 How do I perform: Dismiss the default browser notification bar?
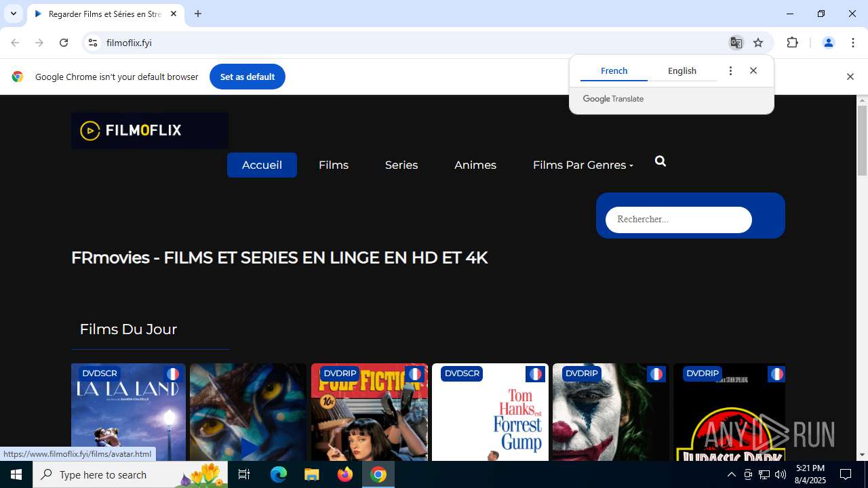click(x=850, y=77)
